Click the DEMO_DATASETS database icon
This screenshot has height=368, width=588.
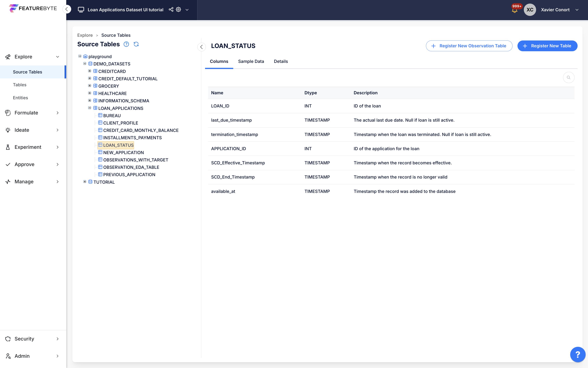(90, 64)
